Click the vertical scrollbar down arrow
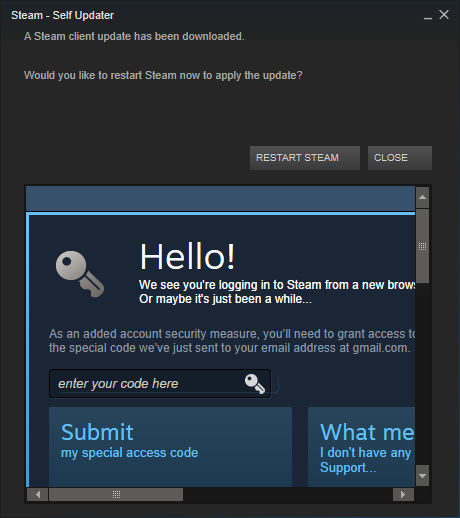This screenshot has height=518, width=460. coord(422,476)
